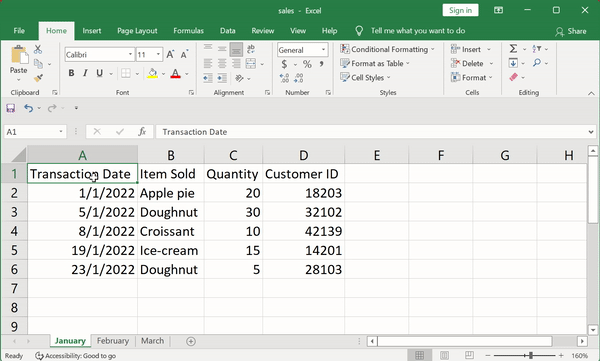Click the Cut scissors icon
600x361 pixels.
(x=38, y=49)
